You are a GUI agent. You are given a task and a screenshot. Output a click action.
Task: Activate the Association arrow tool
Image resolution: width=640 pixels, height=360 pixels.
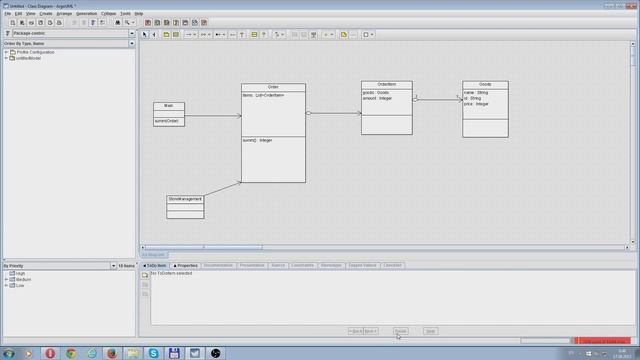(188, 35)
